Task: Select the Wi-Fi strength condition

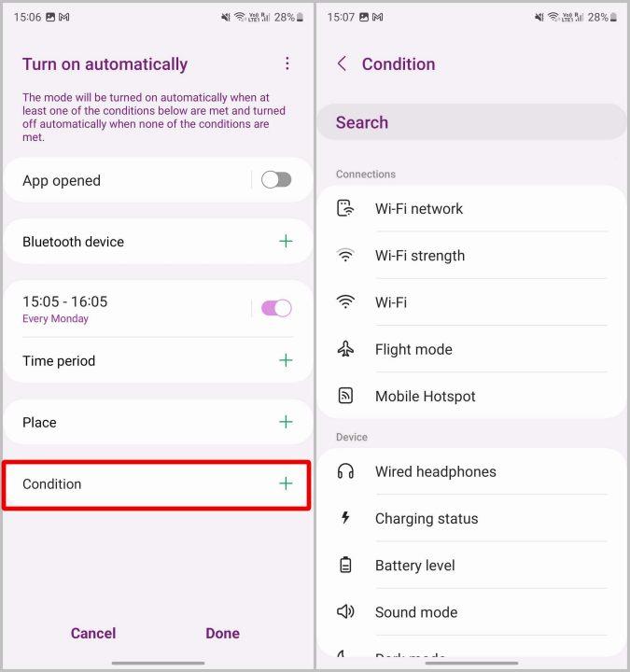Action: (471, 256)
